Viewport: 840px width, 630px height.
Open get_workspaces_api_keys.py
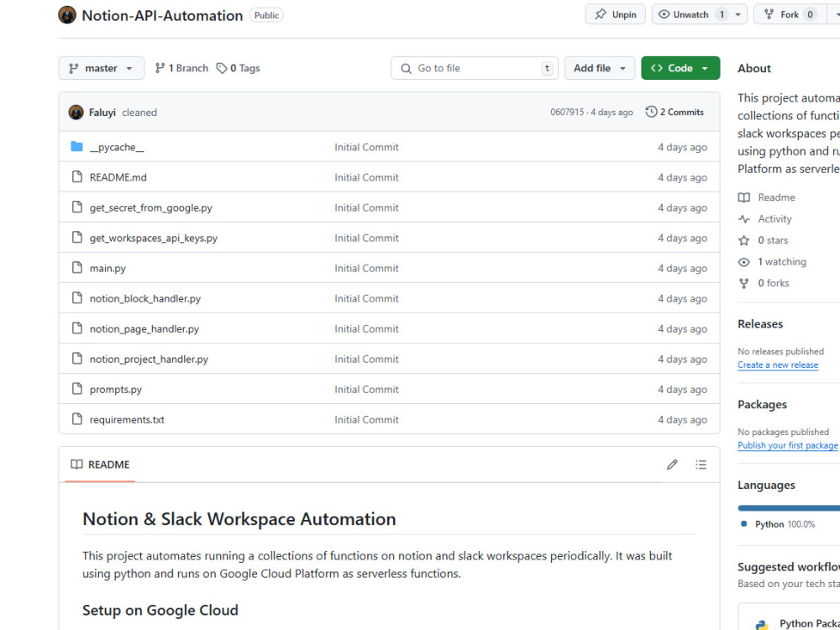(153, 238)
